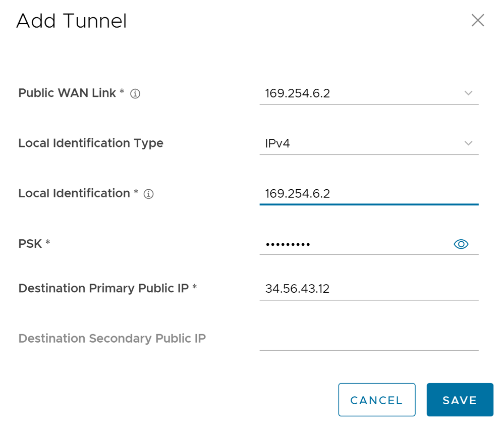Click the Destination Secondary Public IP label
The width and height of the screenshot is (504, 431).
coord(112,338)
